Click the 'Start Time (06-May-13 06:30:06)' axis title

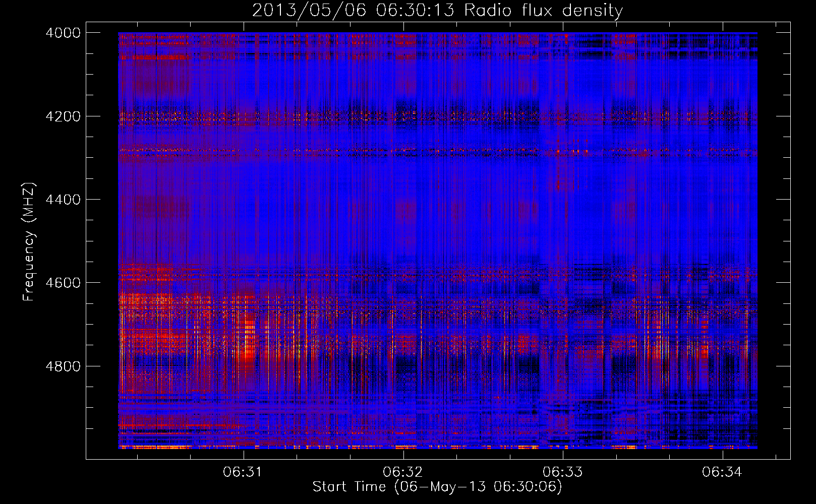pyautogui.click(x=437, y=487)
